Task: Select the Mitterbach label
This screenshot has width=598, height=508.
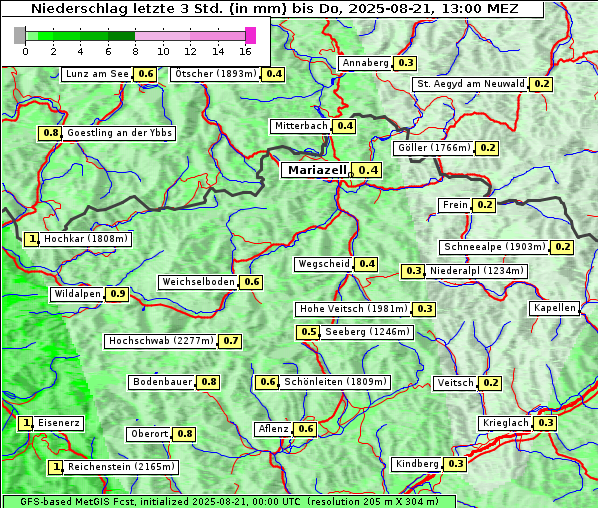Action: point(301,126)
